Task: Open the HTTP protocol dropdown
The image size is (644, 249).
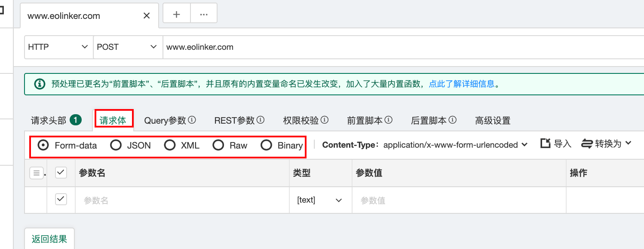Action: click(x=58, y=47)
